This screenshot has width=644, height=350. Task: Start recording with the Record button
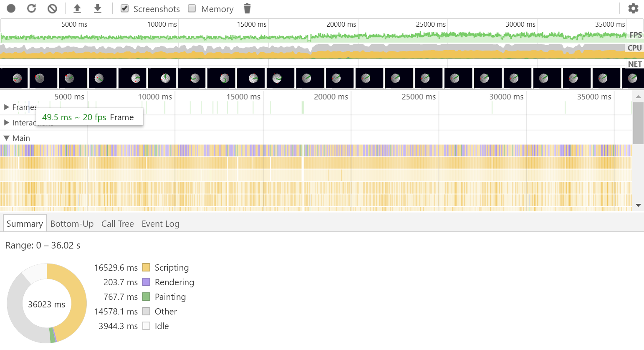(x=11, y=8)
